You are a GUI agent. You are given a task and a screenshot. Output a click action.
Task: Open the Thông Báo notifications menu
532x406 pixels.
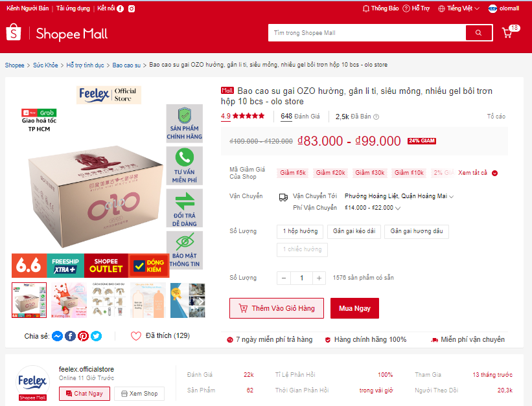pyautogui.click(x=380, y=8)
